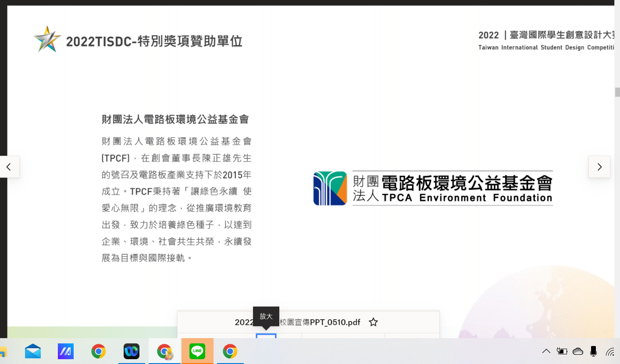620x364 pixels.
Task: Expand hidden icons with the tray chevron
Action: [546, 351]
